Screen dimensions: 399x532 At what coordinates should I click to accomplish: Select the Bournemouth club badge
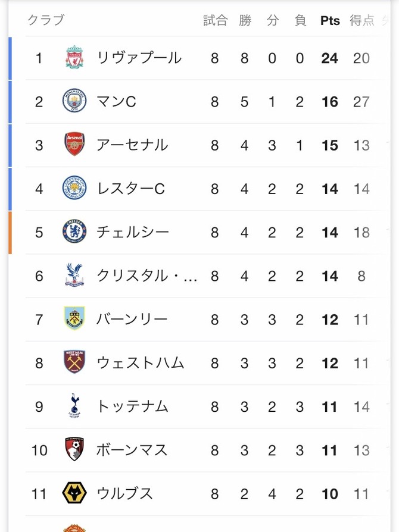(x=74, y=449)
